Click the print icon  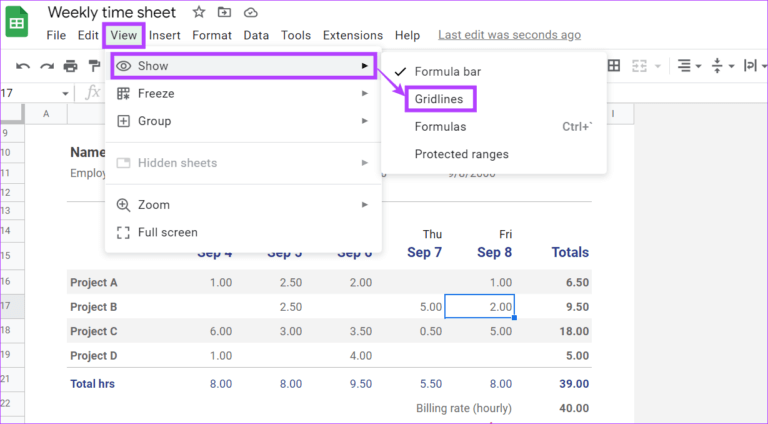70,66
